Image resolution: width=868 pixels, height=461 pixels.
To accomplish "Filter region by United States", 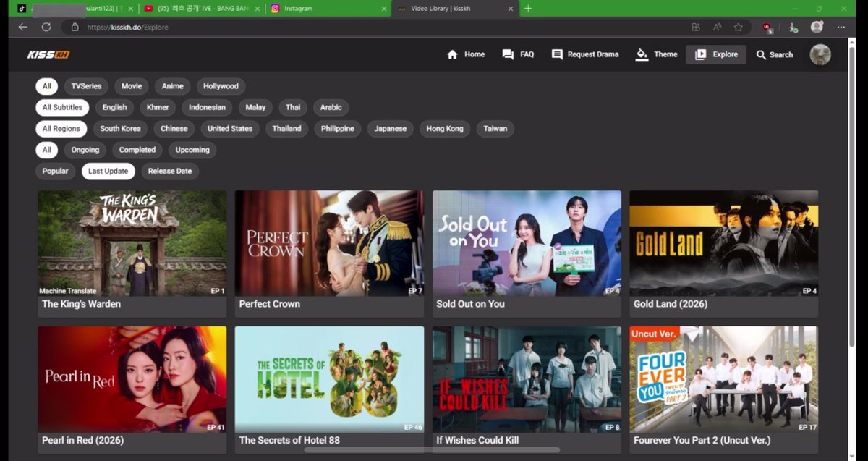I will point(230,129).
